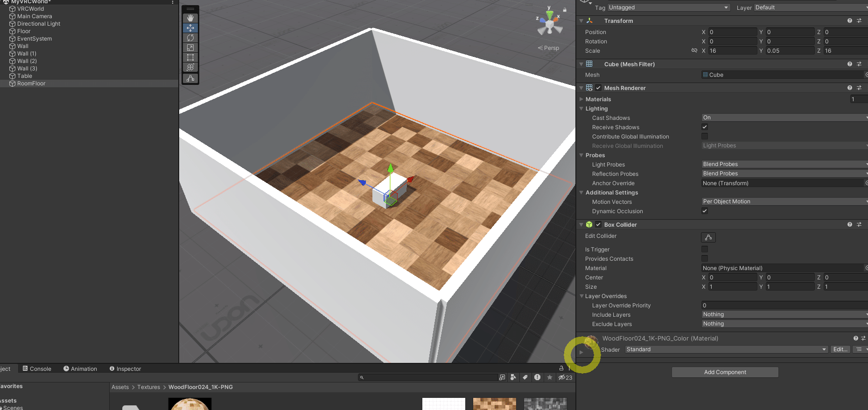Collapse the Layer Overrides section
868x410 pixels.
[x=581, y=296]
